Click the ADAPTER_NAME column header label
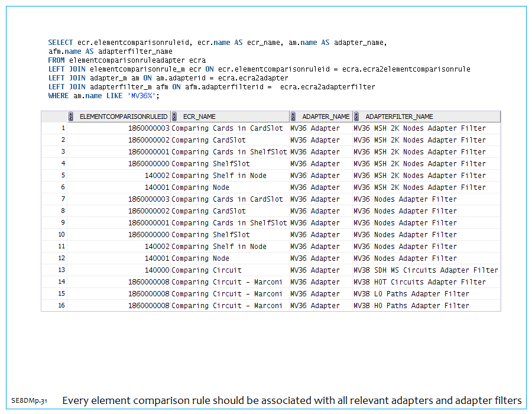Image resolution: width=532 pixels, height=414 pixels. (x=326, y=117)
